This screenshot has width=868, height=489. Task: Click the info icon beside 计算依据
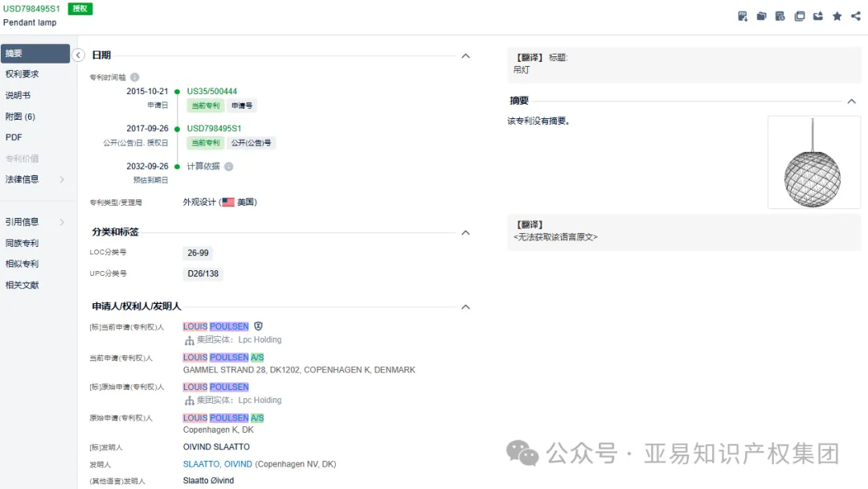[x=228, y=166]
